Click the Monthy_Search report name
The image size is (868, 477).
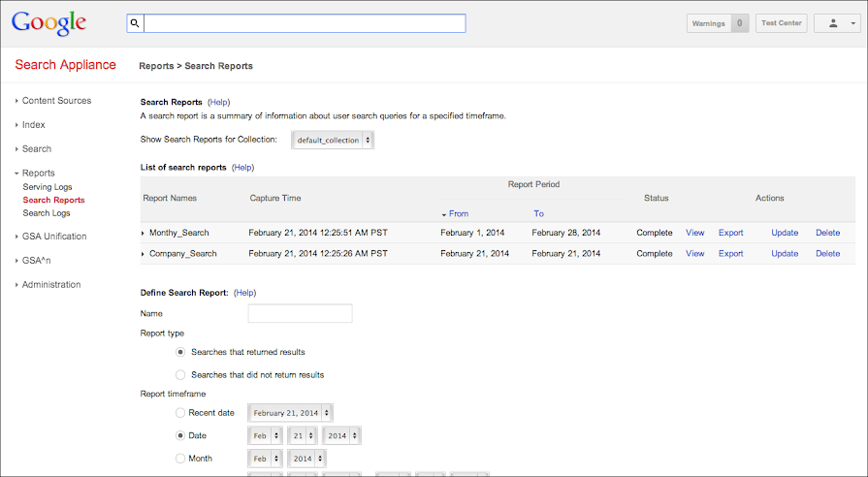point(178,233)
